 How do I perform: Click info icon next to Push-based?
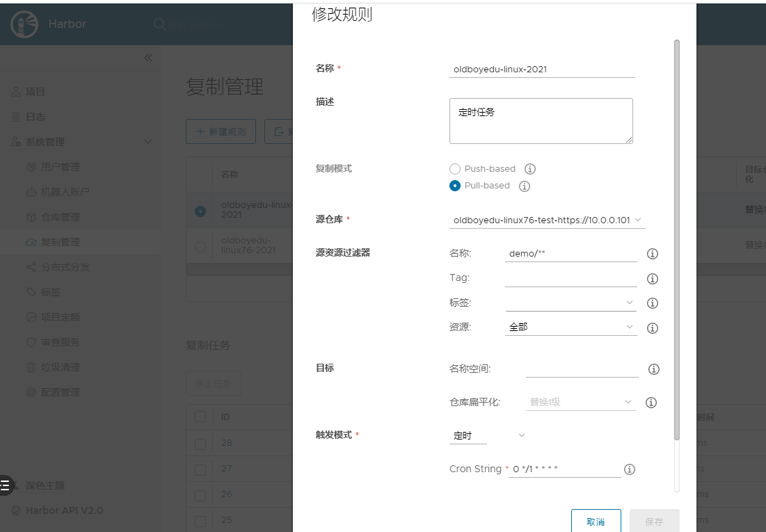point(530,169)
